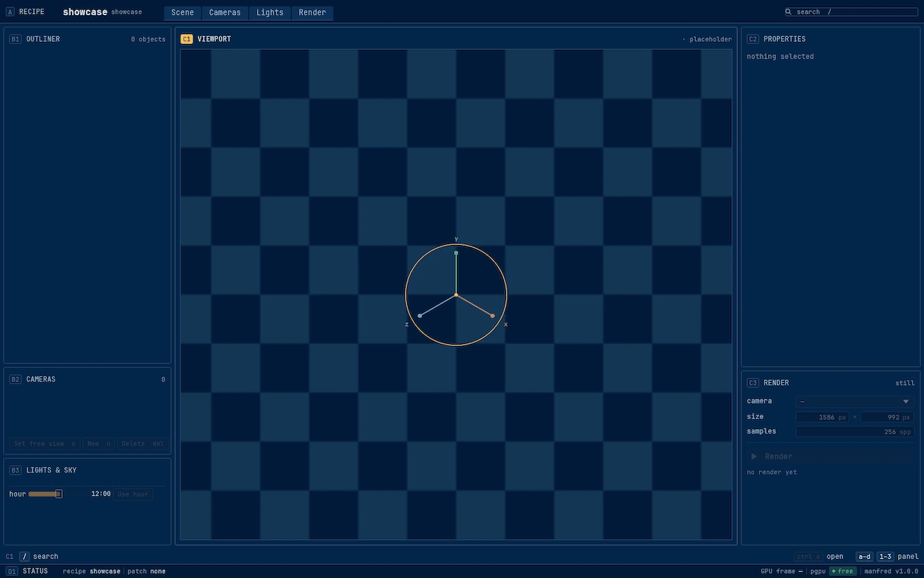Click the slash shortcut key hint by search

coord(25,557)
